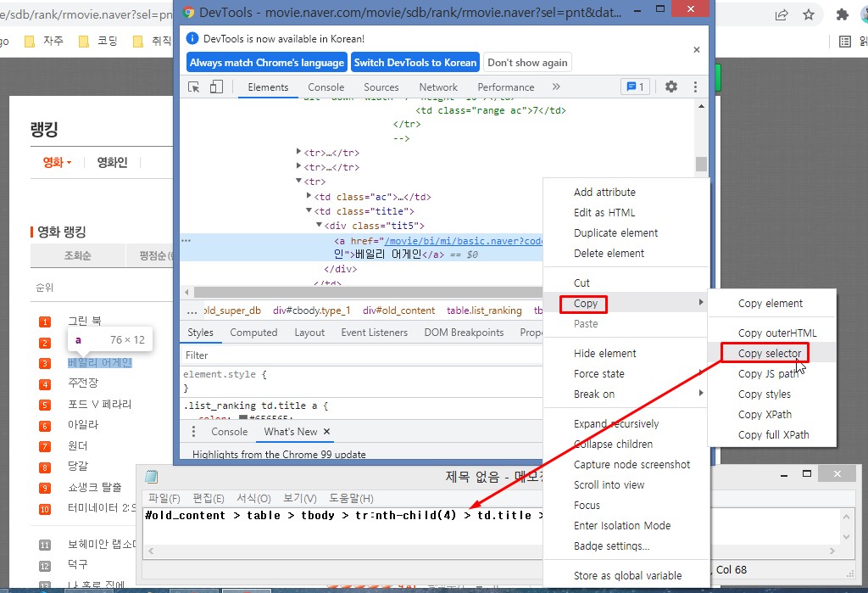
Task: Open the 코딩 bookmark folder
Action: (x=98, y=41)
